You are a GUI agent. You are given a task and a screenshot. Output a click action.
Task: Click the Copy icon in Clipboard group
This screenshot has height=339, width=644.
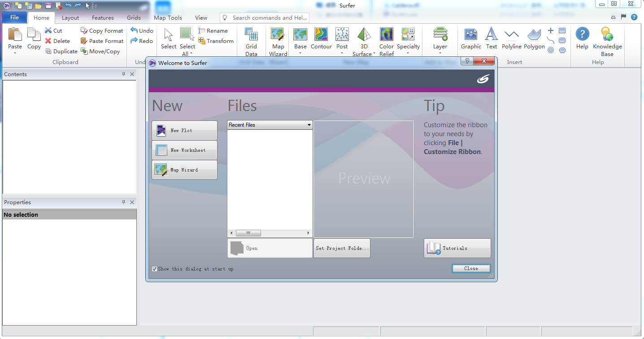click(x=34, y=34)
